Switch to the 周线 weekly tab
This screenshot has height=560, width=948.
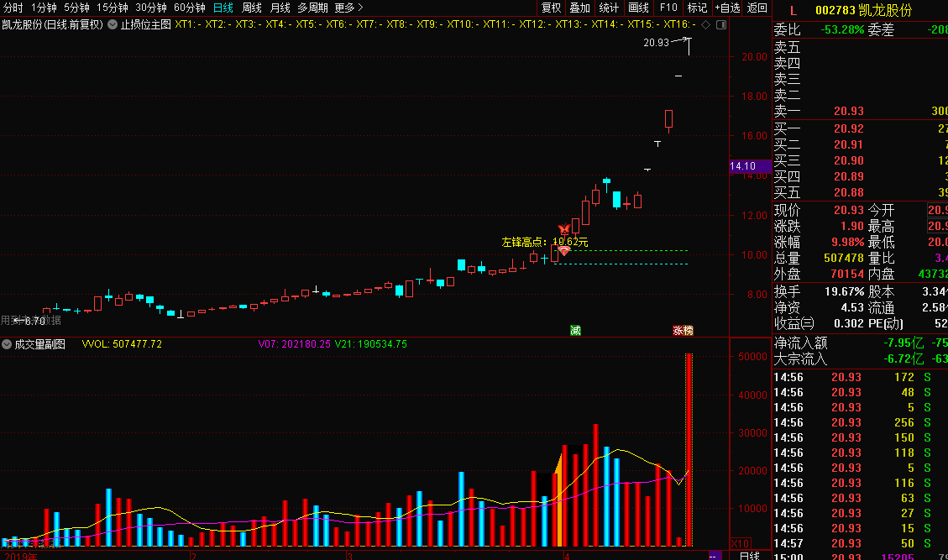tap(252, 8)
